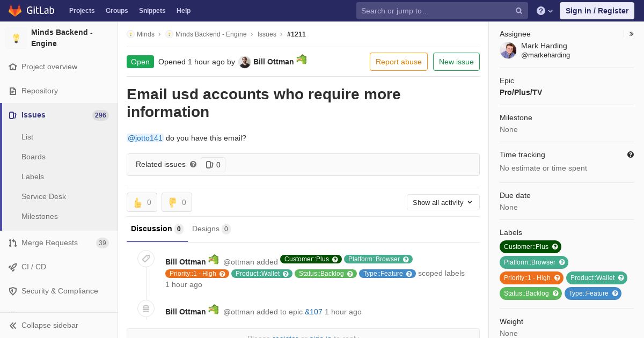Screen dimensions: 644x338
Task: Click Mark Harding's assignee avatar
Action: tap(508, 50)
